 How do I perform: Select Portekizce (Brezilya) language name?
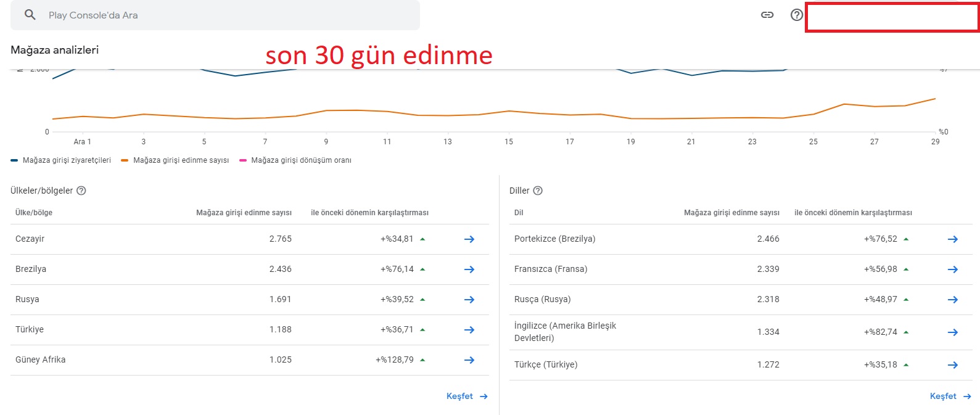pos(554,239)
